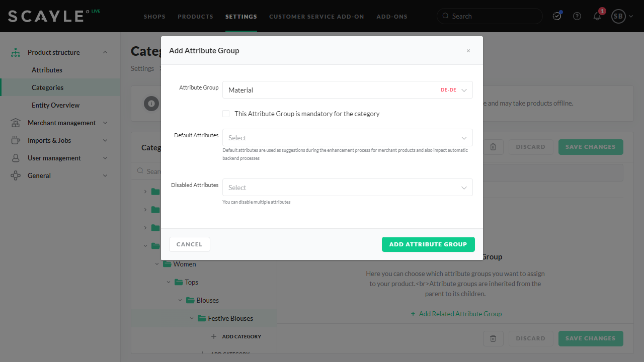This screenshot has height=362, width=644.
Task: Open the SB user avatar menu
Action: pyautogui.click(x=618, y=16)
